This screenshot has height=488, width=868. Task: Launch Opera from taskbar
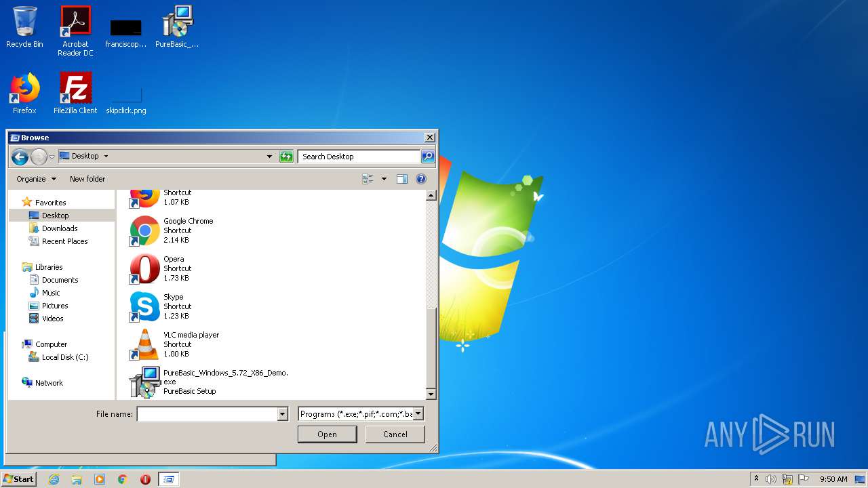(x=145, y=479)
